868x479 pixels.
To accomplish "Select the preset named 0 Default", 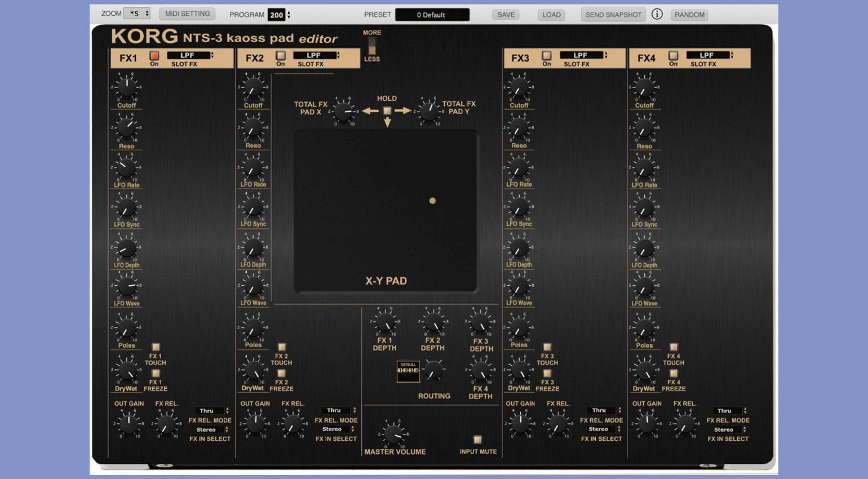I will tap(432, 14).
